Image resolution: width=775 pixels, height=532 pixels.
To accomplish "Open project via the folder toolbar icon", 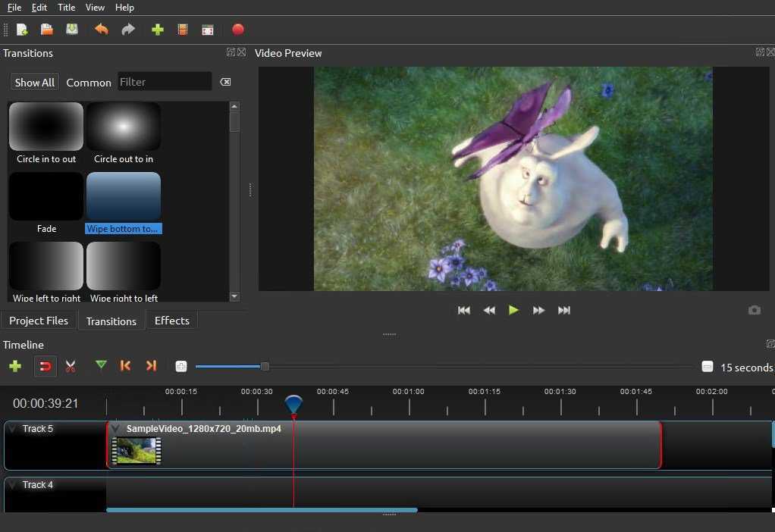I will point(47,30).
